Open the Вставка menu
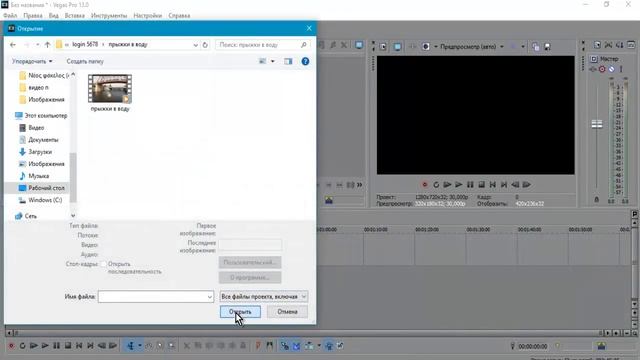 75,16
